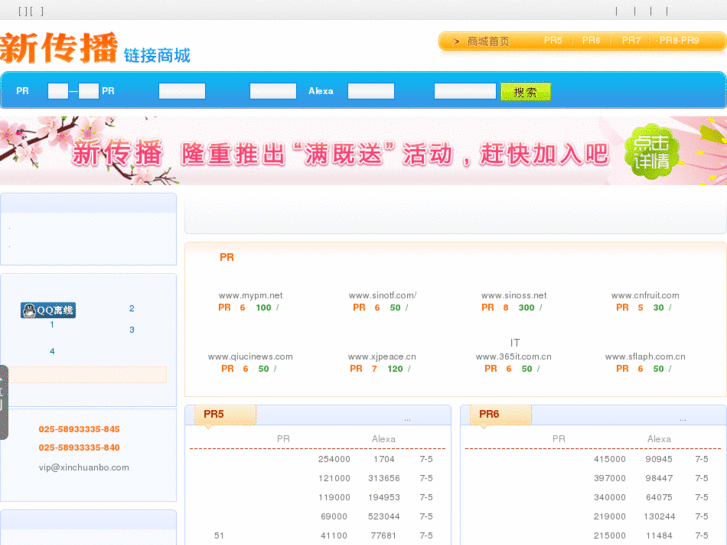This screenshot has width=727, height=545.
Task: Open the www.sinoss.net link
Action: 514,295
